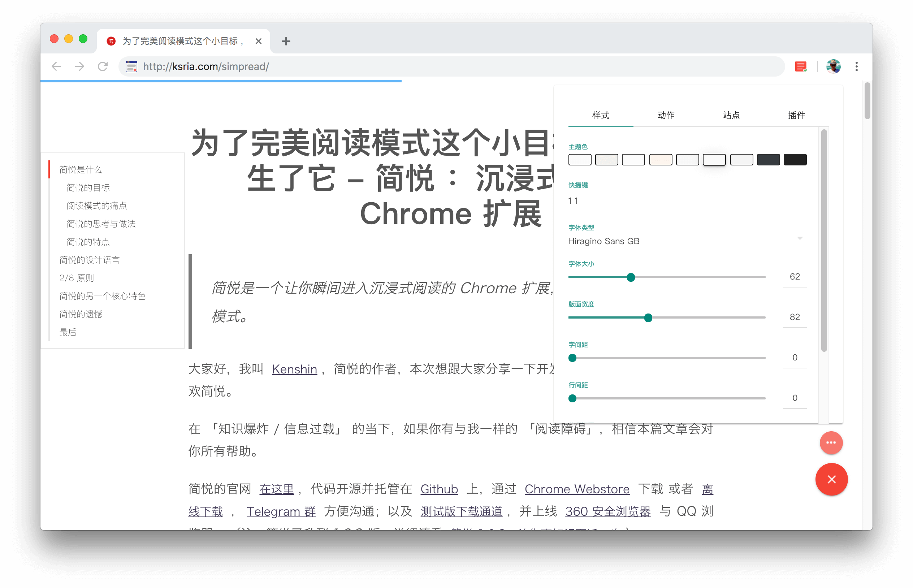Open the 测试版下载通道 link
The image size is (913, 588).
462,512
